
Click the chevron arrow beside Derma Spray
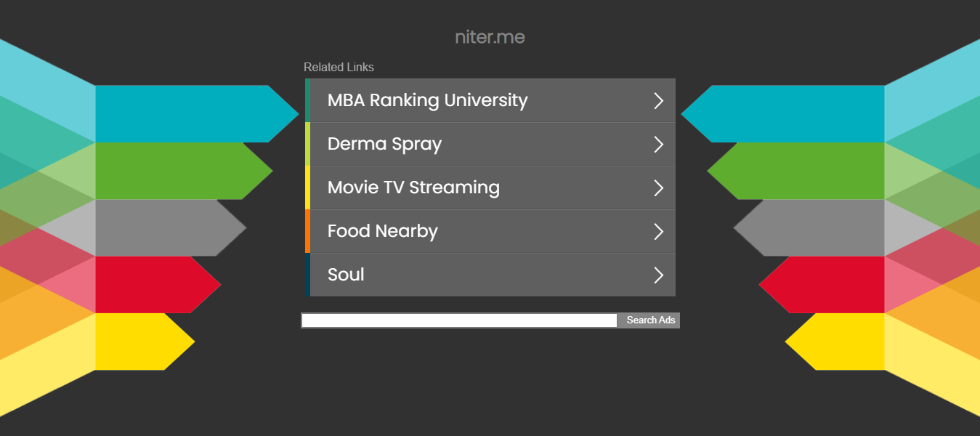(x=658, y=144)
